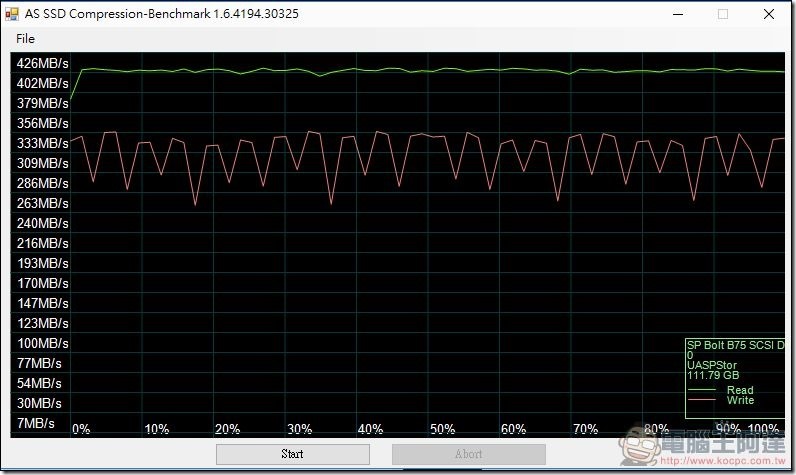
Task: Minimize the benchmark window
Action: pyautogui.click(x=678, y=14)
